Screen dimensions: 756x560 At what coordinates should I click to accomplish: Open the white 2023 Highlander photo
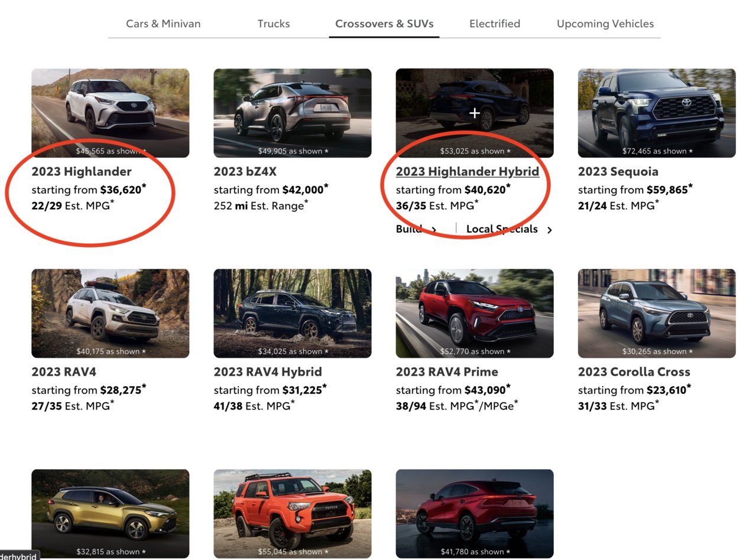pyautogui.click(x=111, y=113)
